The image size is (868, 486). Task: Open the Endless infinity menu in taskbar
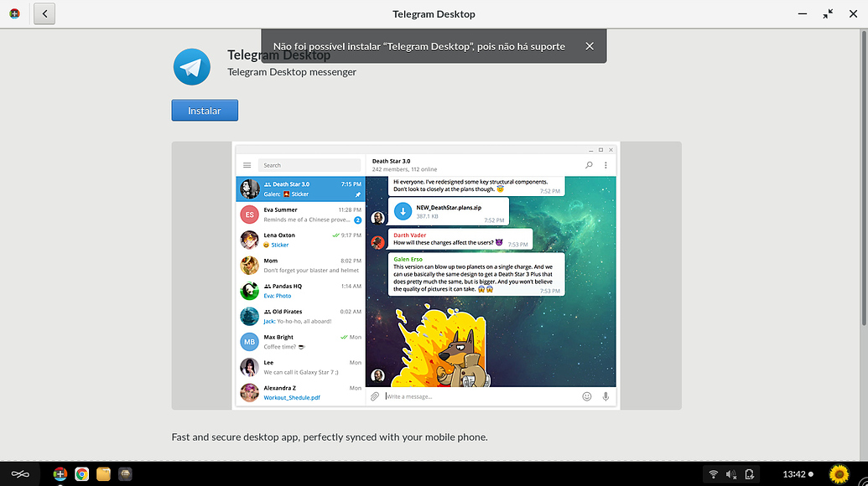(20, 474)
